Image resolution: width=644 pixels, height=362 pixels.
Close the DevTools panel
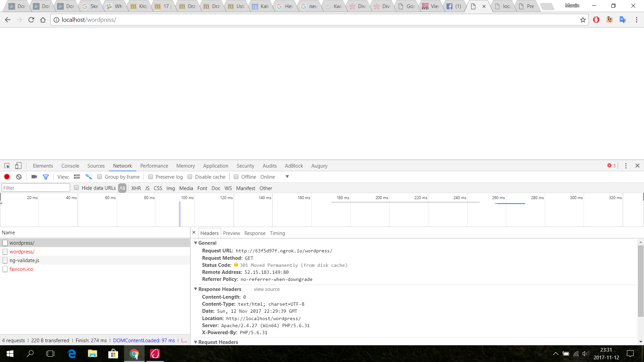tap(638, 166)
